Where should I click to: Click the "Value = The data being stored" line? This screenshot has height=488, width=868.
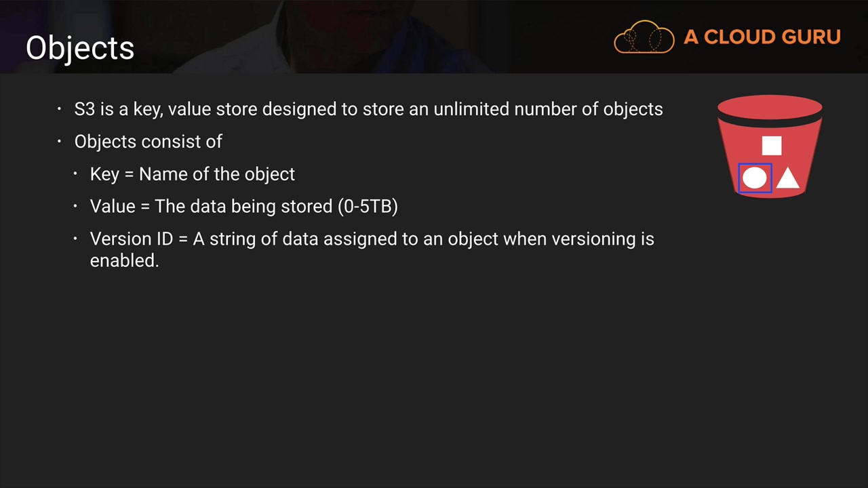[212, 207]
